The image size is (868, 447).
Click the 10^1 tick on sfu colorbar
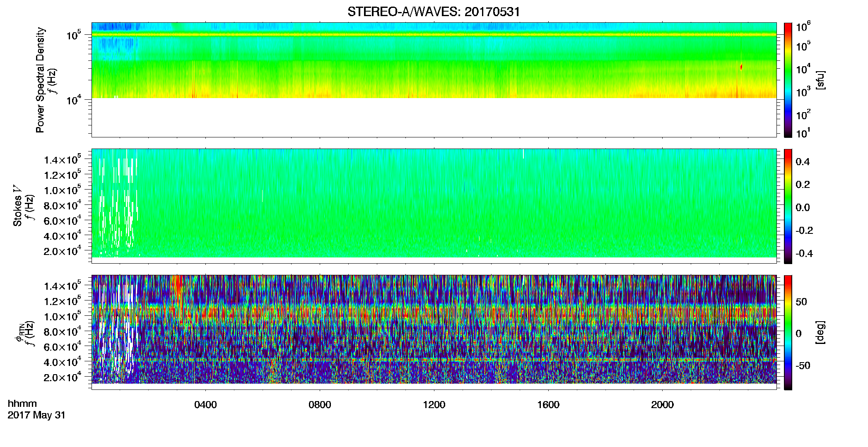click(x=803, y=133)
